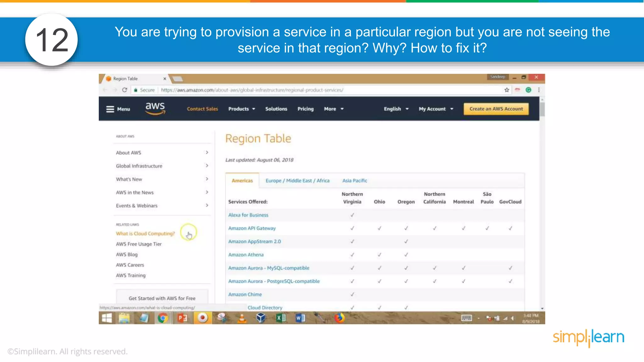Expand AWS in the News sidebar item
This screenshot has width=644, height=362.
[162, 192]
